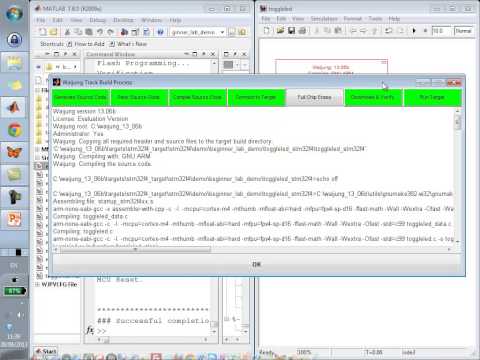Screen dimensions: 480x360
Task: Click the Windows Start orb
Action: coord(14,13)
